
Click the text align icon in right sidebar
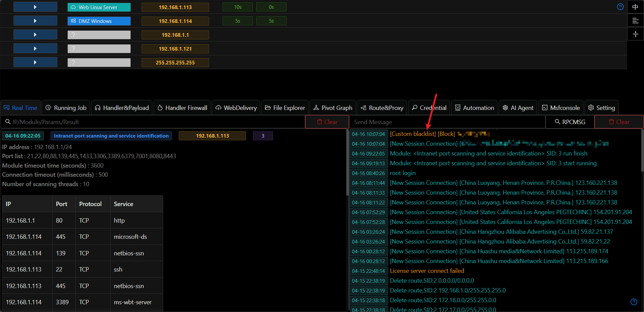click(x=635, y=21)
